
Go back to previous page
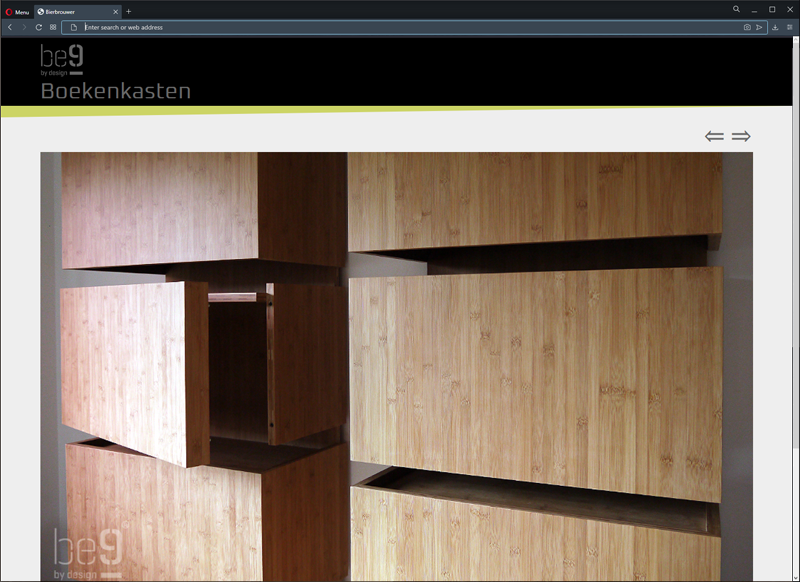tap(10, 27)
